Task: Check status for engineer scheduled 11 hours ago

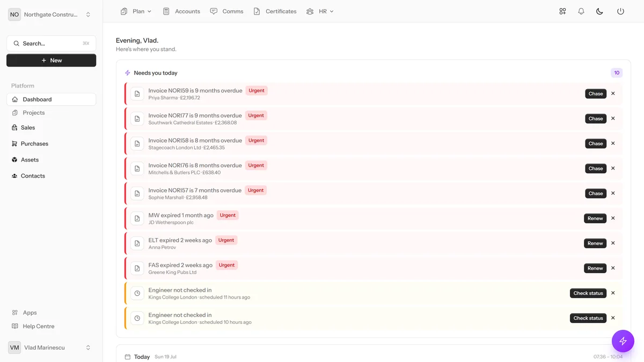Action: tap(588, 293)
